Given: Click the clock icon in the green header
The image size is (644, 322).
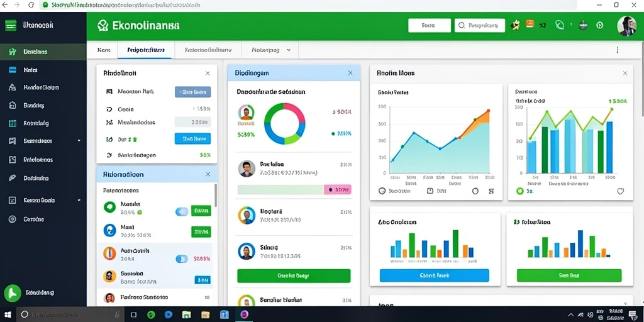Looking at the screenshot, I should pyautogui.click(x=599, y=25).
